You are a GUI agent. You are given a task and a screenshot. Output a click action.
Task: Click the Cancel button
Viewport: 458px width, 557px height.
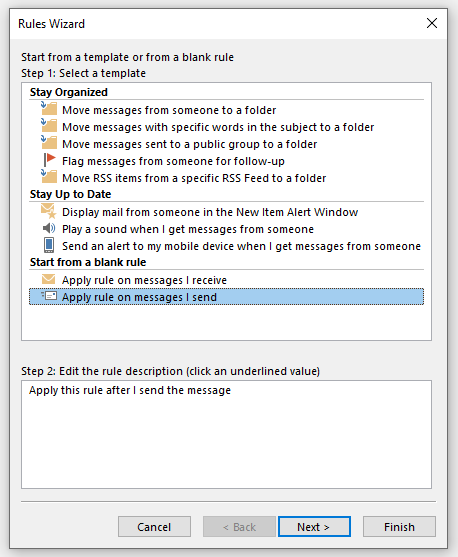pos(154,526)
